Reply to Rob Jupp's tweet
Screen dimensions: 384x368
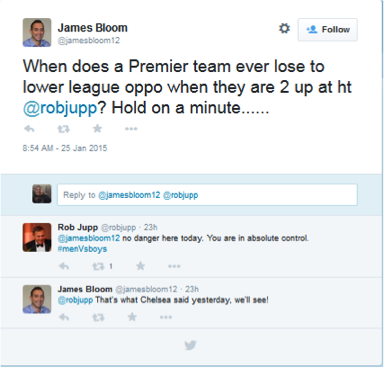(64, 266)
